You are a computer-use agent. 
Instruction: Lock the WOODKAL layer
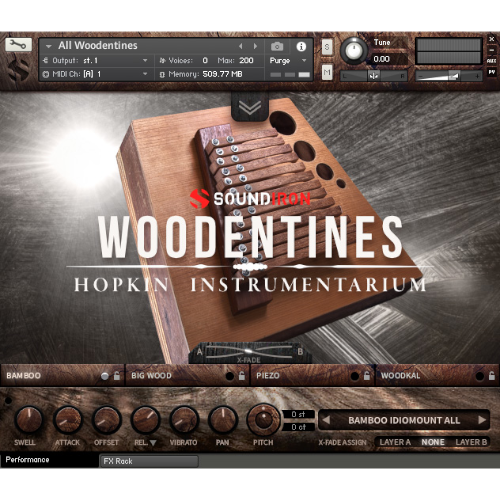pyautogui.click(x=492, y=376)
